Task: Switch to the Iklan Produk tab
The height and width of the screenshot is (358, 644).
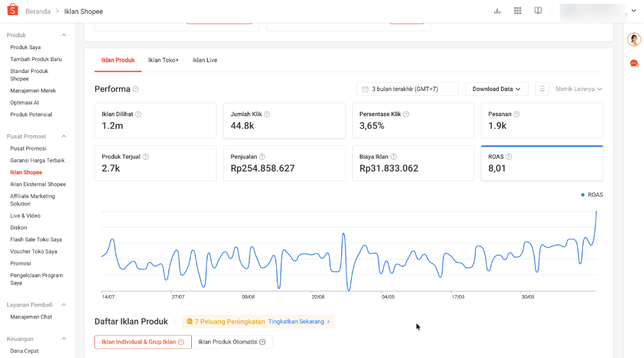Action: point(118,60)
